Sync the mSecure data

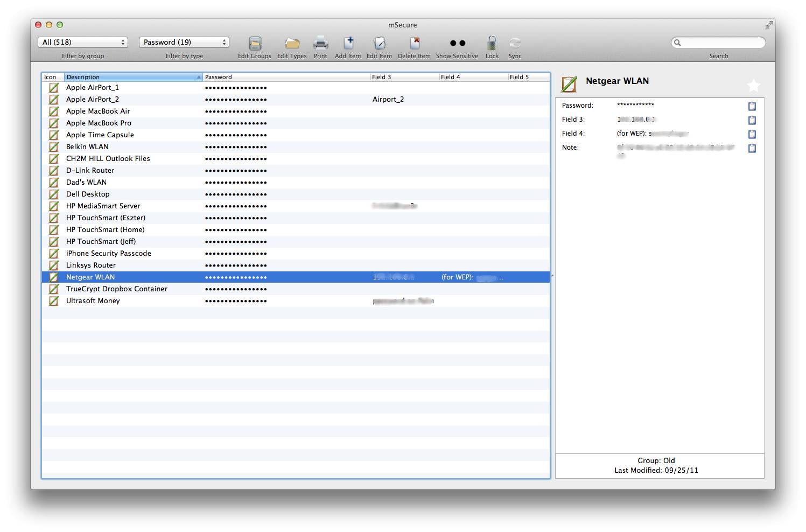515,44
